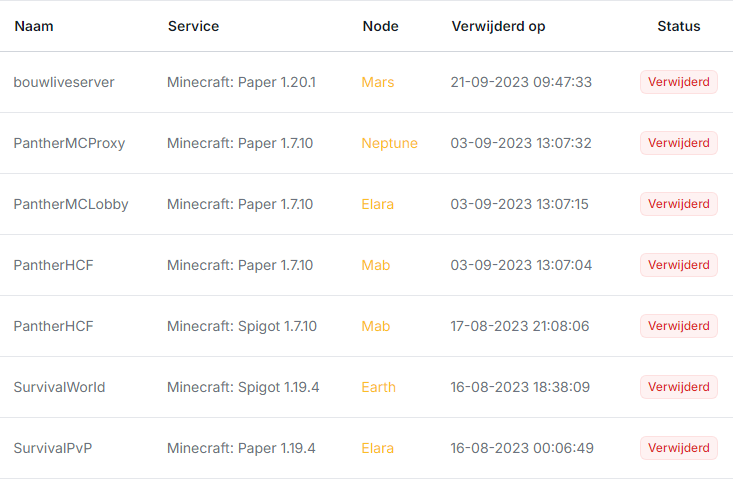The image size is (733, 479).
Task: Open the Neptune node link
Action: pyautogui.click(x=389, y=143)
